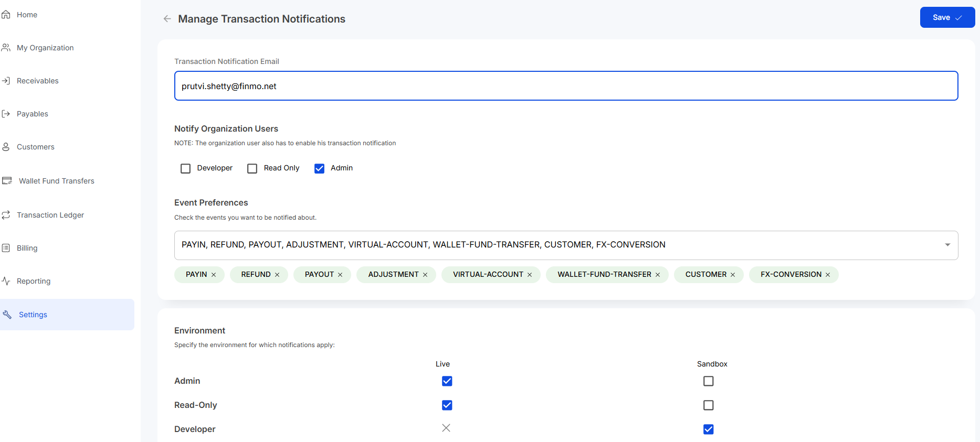The width and height of the screenshot is (980, 442).
Task: Enable the Developer notify checkbox
Action: pyautogui.click(x=185, y=168)
